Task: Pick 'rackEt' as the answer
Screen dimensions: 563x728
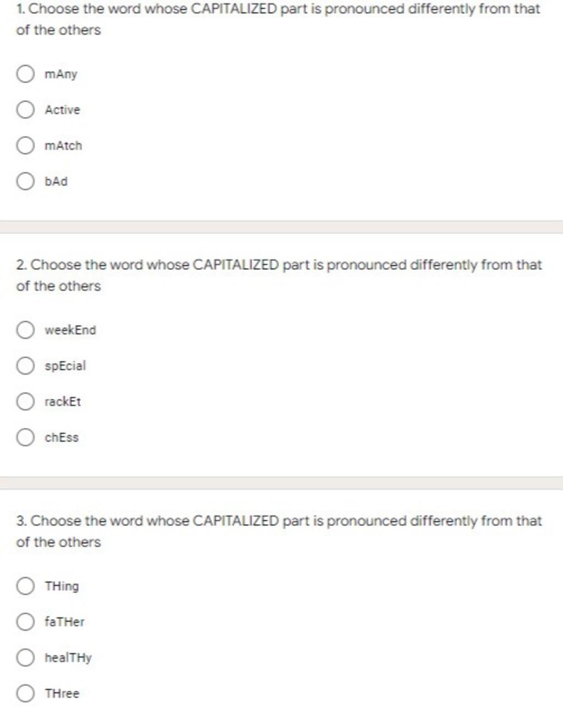Action: click(25, 402)
